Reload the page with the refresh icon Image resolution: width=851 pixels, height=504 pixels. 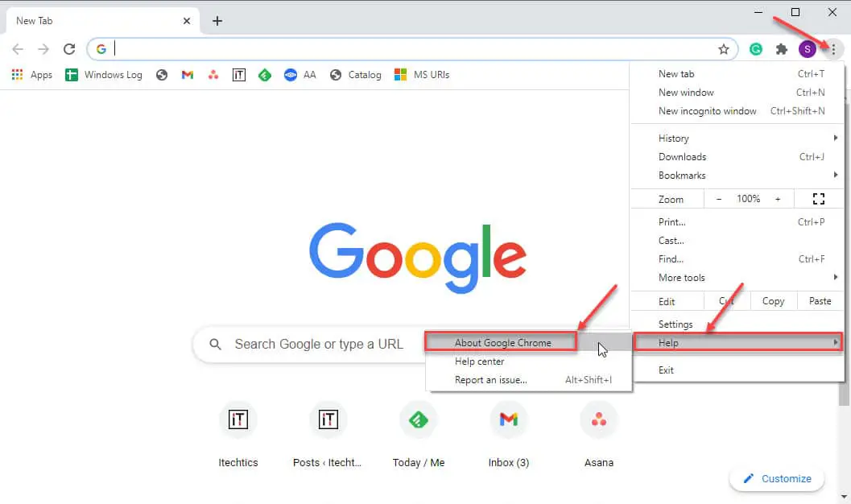[69, 49]
